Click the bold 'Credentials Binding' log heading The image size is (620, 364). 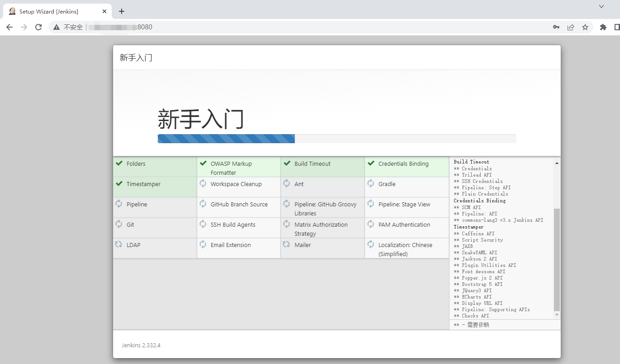[480, 201]
